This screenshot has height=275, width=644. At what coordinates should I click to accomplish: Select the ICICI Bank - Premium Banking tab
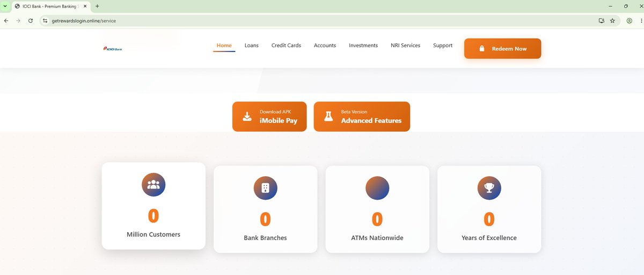pyautogui.click(x=51, y=6)
